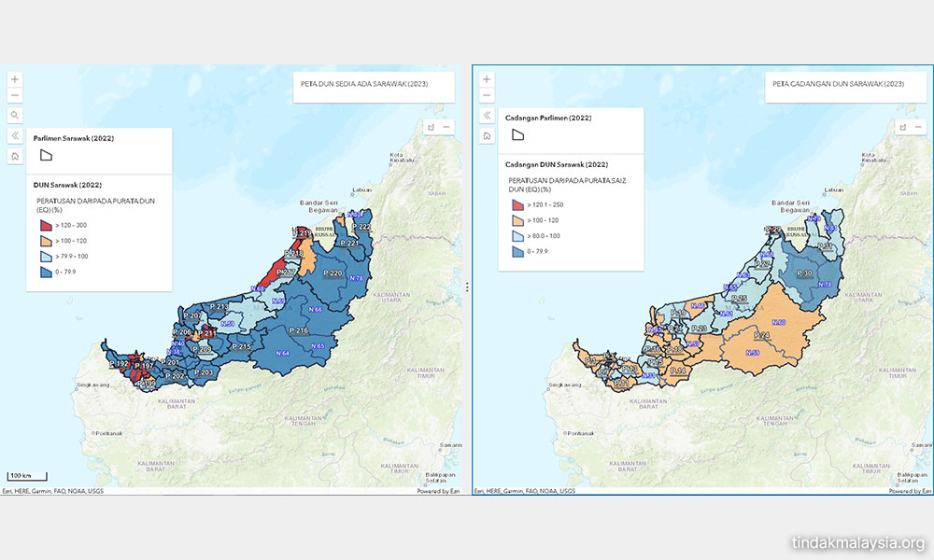The width and height of the screenshot is (934, 560).
Task: Minimize the left map title widget
Action: (x=446, y=127)
